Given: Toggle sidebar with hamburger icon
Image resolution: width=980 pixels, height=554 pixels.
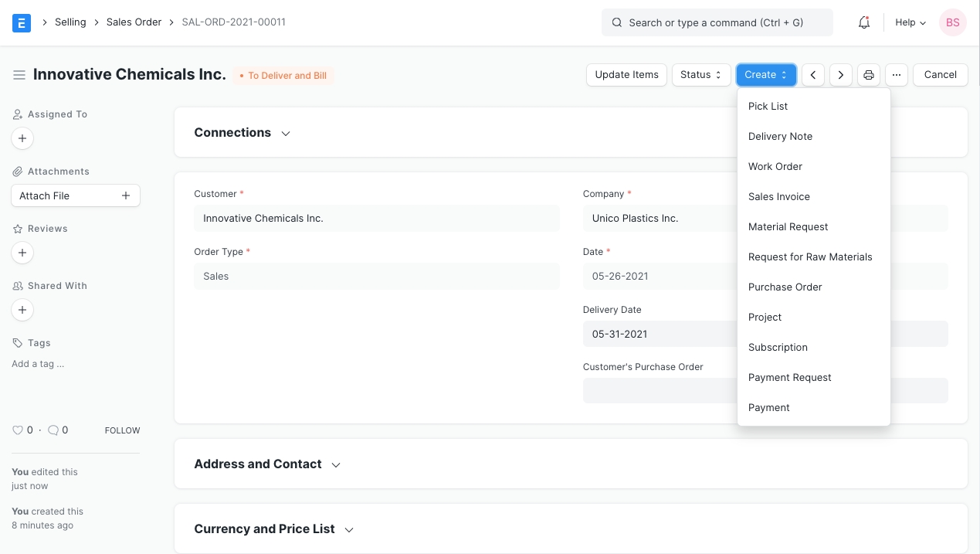Looking at the screenshot, I should click(x=19, y=75).
